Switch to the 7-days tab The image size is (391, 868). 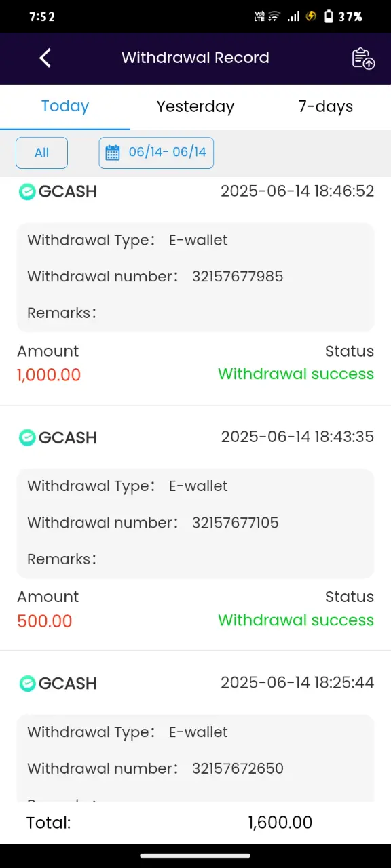(x=326, y=106)
